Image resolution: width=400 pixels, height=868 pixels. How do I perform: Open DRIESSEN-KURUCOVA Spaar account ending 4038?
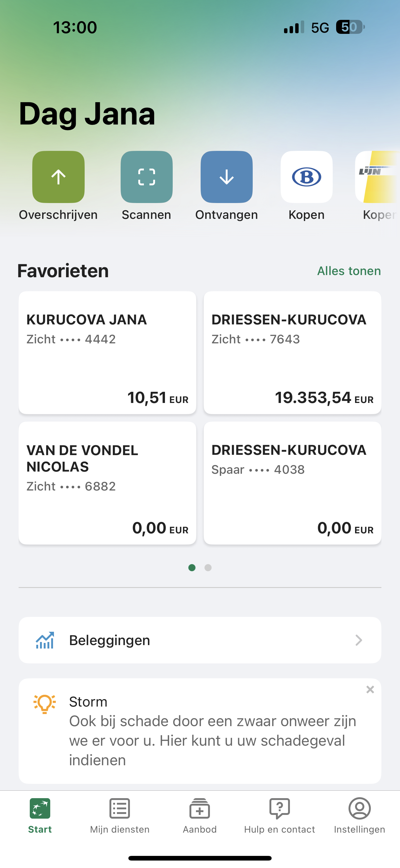point(292,483)
